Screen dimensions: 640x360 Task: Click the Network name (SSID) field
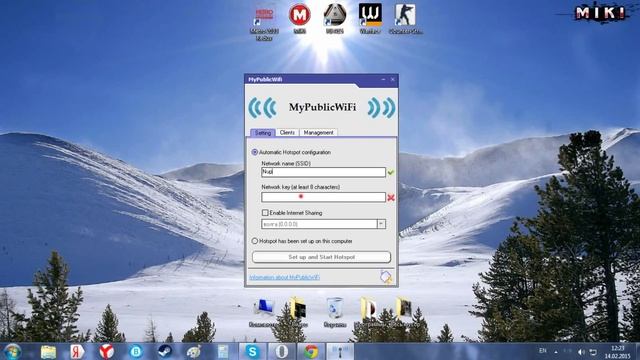coord(323,172)
